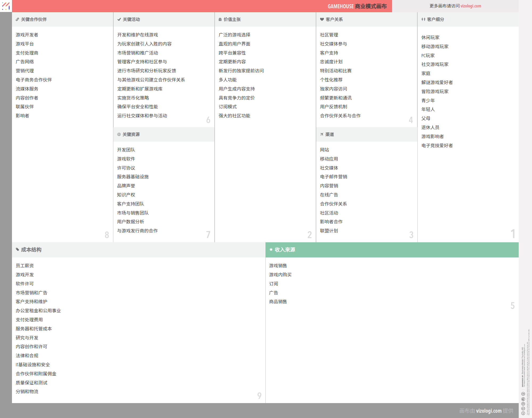Click the globe icon beside 关键资源
Image resolution: width=532 pixels, height=418 pixels.
pos(119,134)
